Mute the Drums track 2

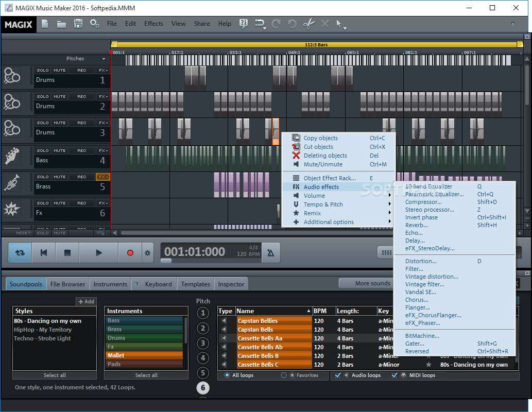click(60, 96)
